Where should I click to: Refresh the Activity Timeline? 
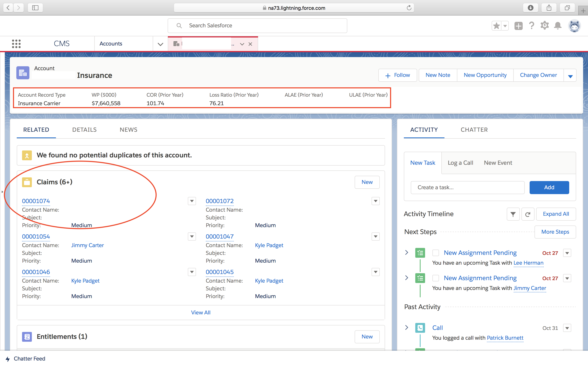point(528,214)
